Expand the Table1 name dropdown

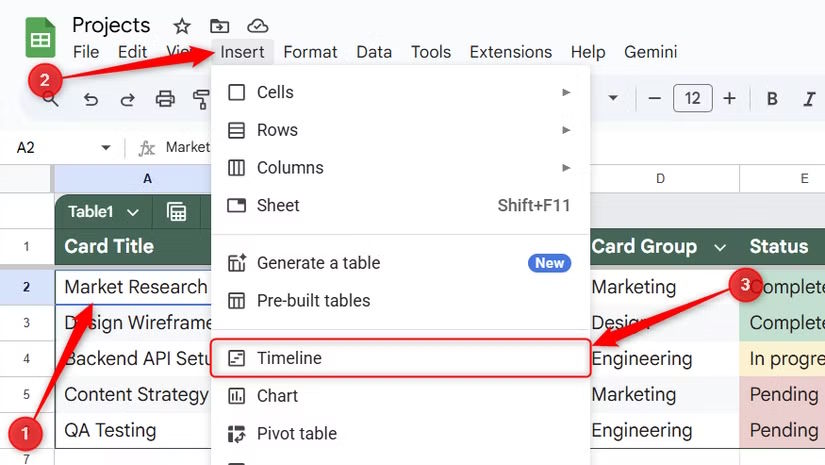pos(133,212)
